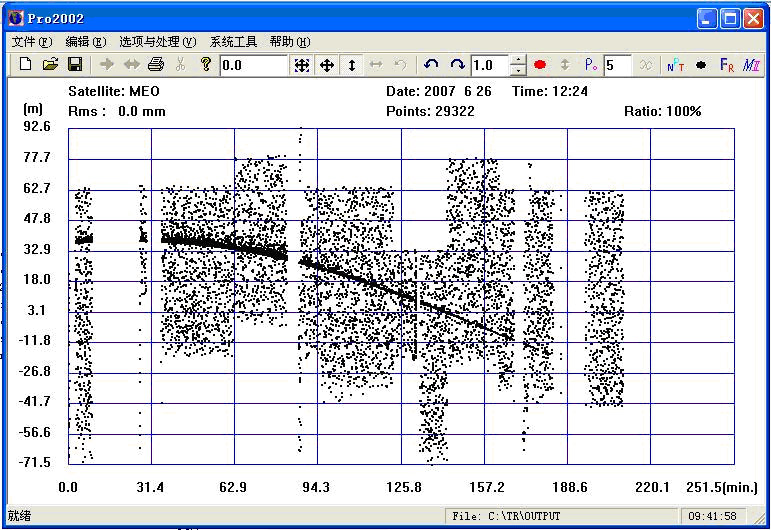Image resolution: width=771 pixels, height=530 pixels.
Task: Click the greyed horizontal double-arrow icon
Action: [376, 65]
